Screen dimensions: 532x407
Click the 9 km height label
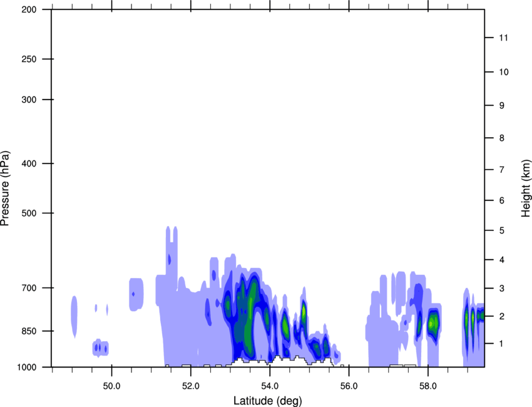[502, 106]
